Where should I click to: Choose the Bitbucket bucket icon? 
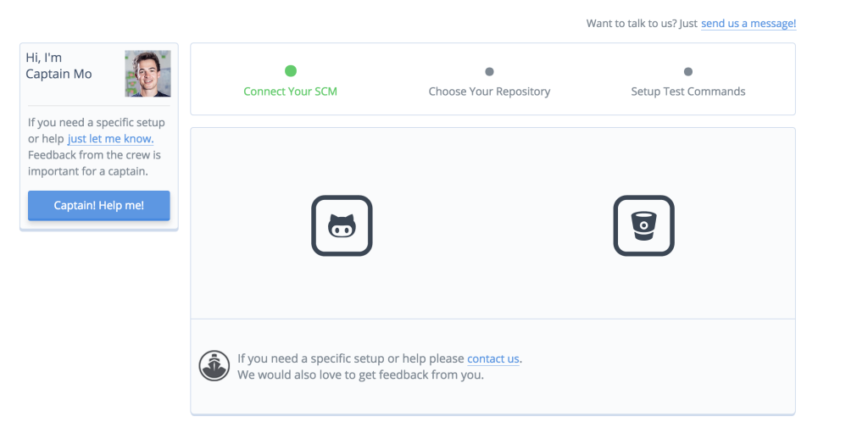643,225
